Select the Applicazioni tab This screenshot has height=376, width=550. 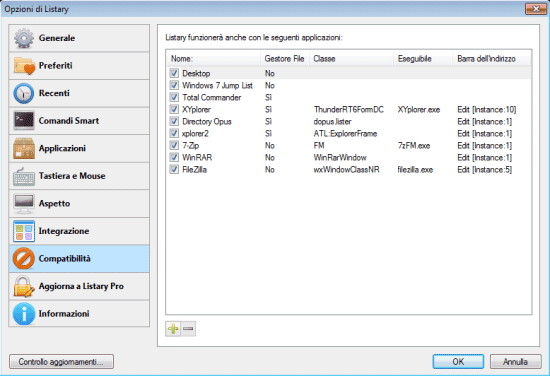(79, 148)
